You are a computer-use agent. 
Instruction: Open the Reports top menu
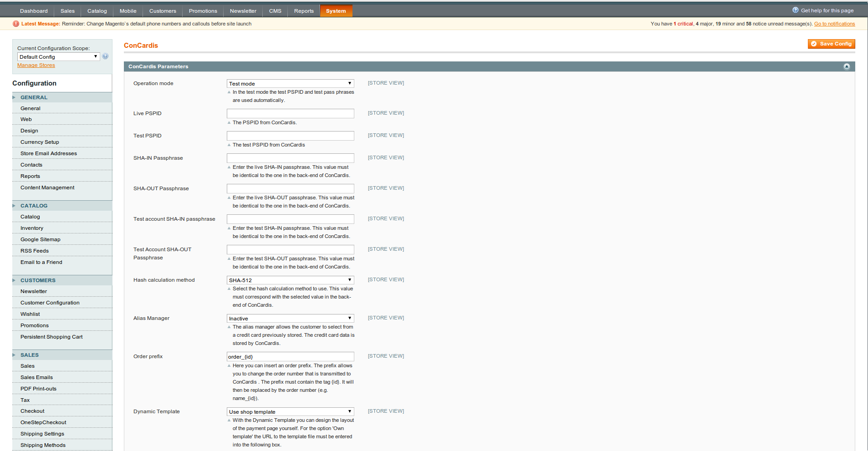304,11
